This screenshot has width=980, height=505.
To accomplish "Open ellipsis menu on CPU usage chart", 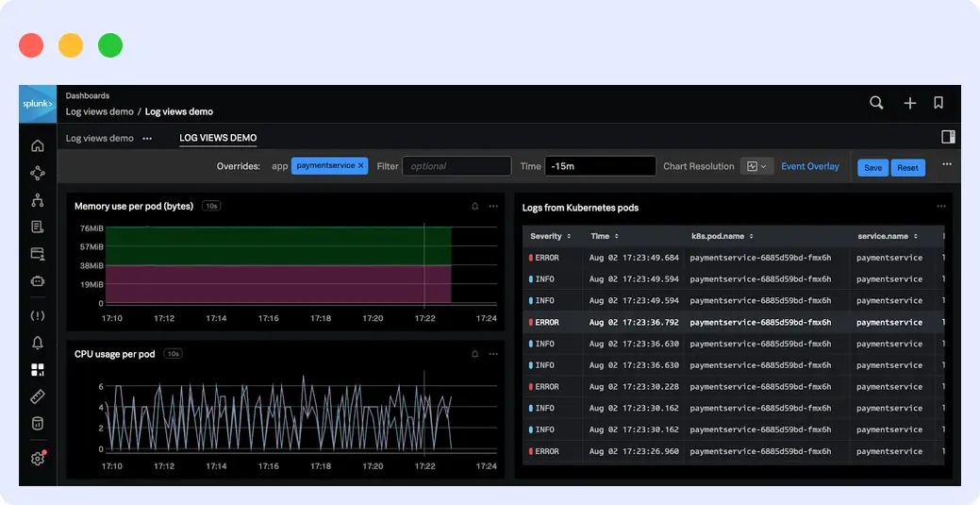I will 493,354.
